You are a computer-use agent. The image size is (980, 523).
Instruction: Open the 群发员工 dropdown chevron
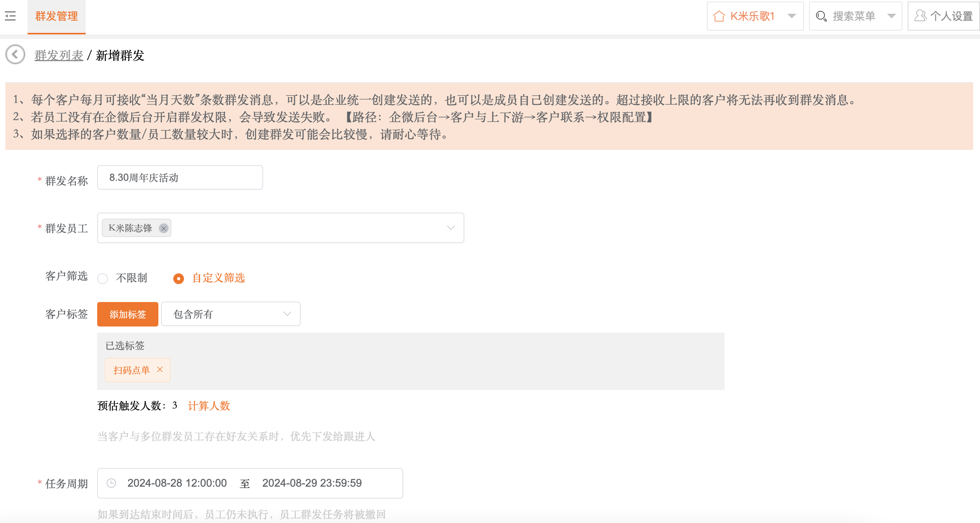451,228
